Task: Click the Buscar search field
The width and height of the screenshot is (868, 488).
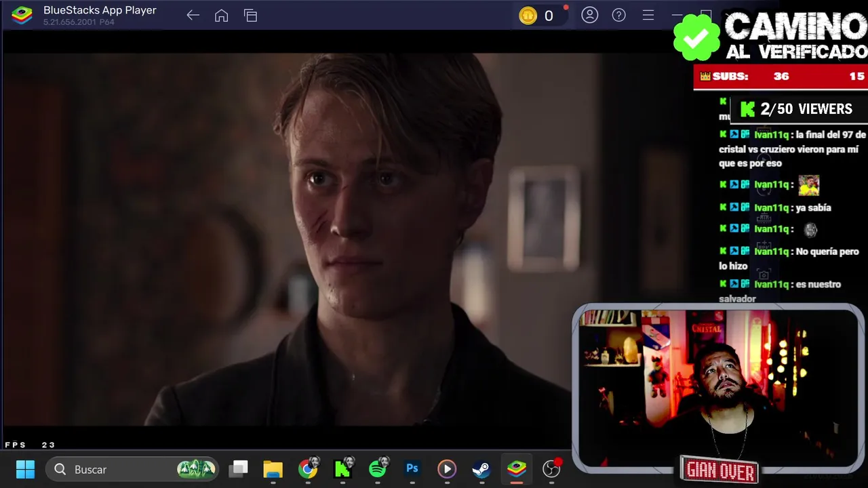Action: pos(132,469)
